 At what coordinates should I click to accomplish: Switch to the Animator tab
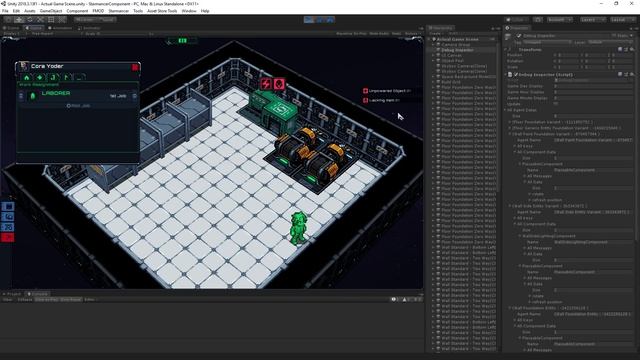pyautogui.click(x=89, y=28)
